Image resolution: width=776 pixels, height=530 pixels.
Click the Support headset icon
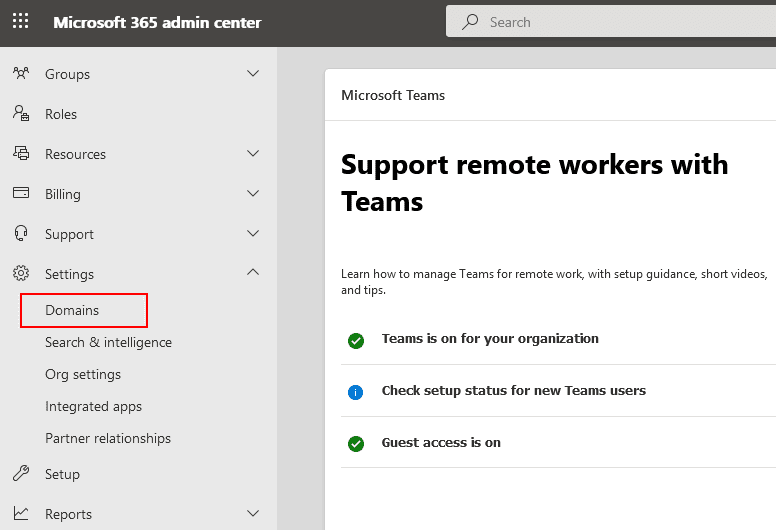pos(21,234)
